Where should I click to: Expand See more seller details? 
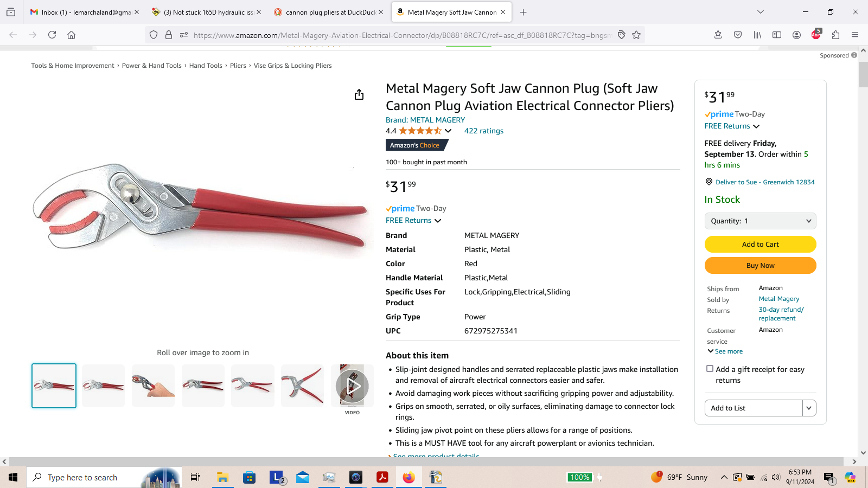coord(725,351)
